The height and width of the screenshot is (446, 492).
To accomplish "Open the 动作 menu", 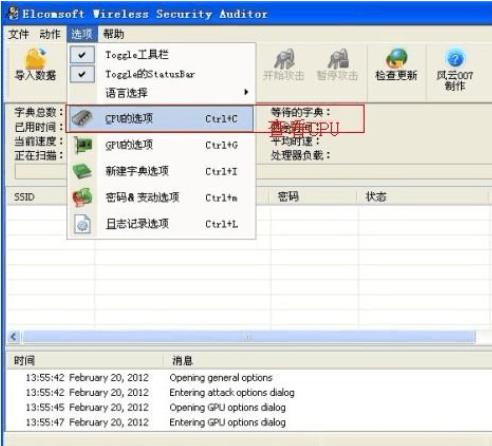I will [x=50, y=34].
